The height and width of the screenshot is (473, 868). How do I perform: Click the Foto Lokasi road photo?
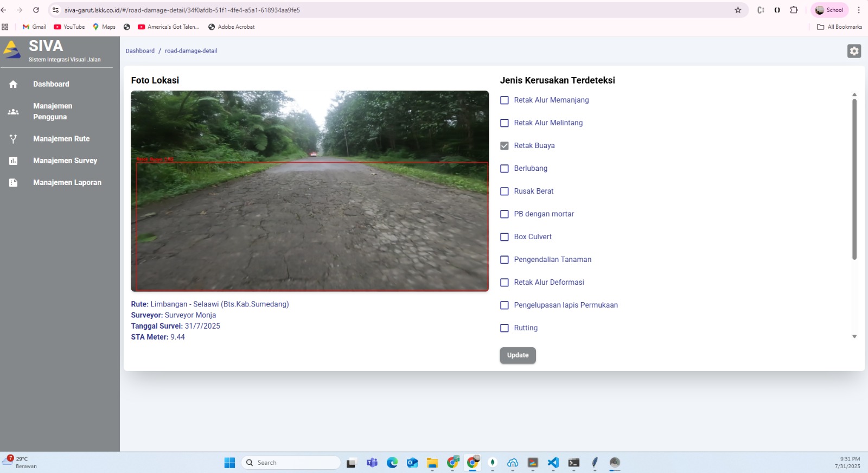pos(310,191)
